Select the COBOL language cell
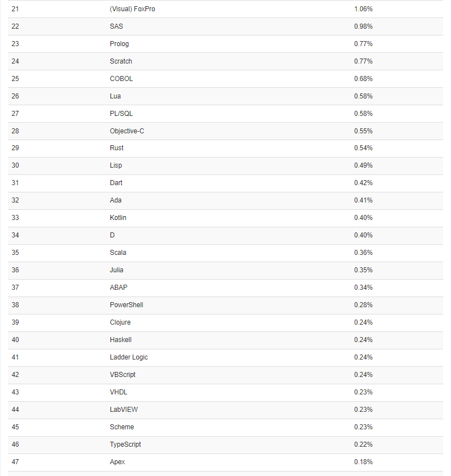 pyautogui.click(x=122, y=79)
